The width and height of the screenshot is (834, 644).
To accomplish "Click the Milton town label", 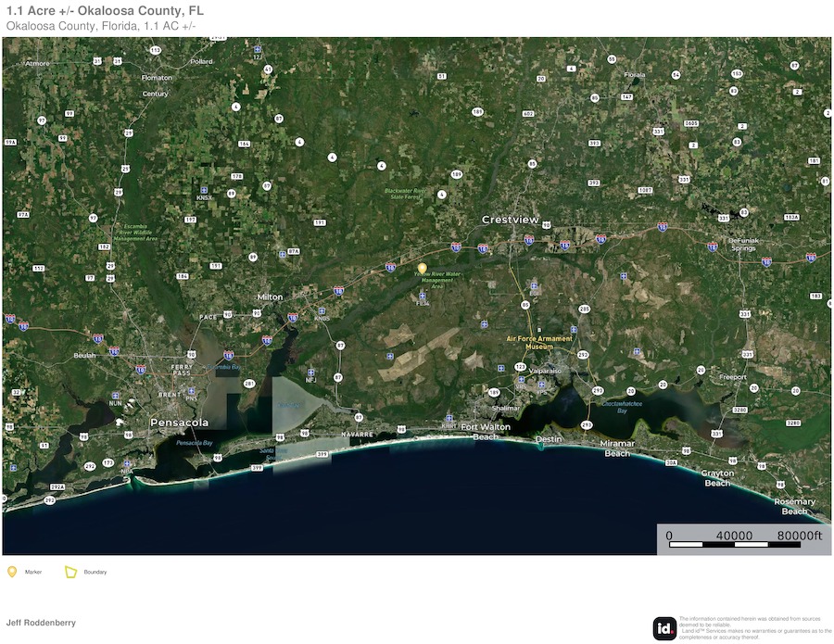I will point(270,297).
